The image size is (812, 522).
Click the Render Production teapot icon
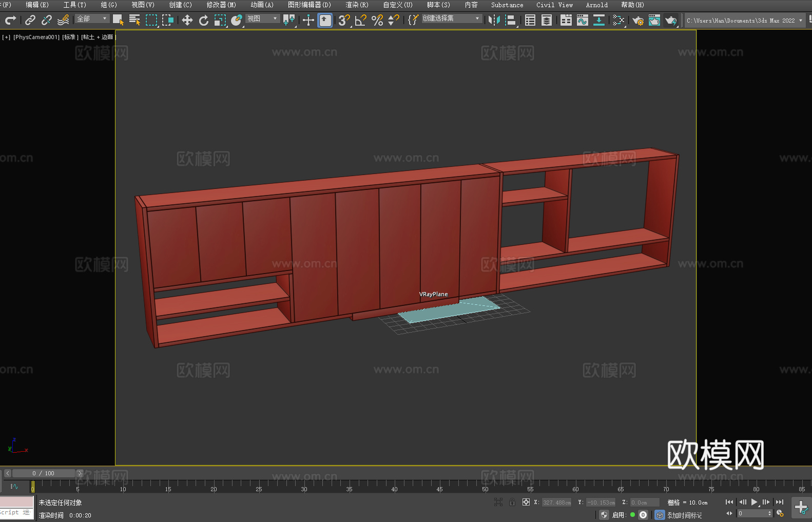pyautogui.click(x=671, y=21)
